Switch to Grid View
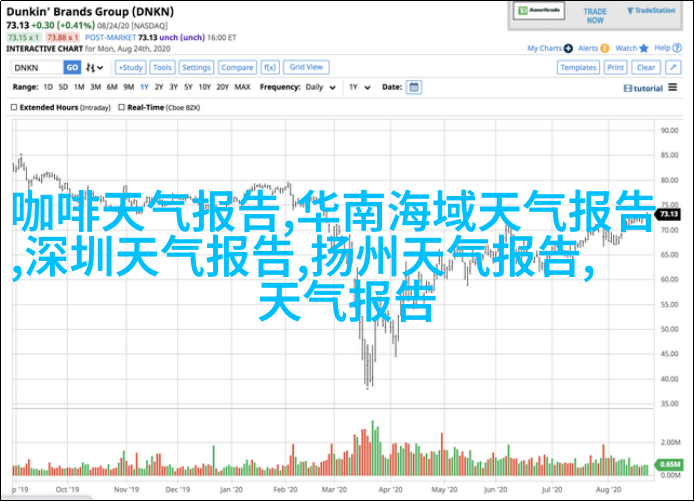 point(306,67)
